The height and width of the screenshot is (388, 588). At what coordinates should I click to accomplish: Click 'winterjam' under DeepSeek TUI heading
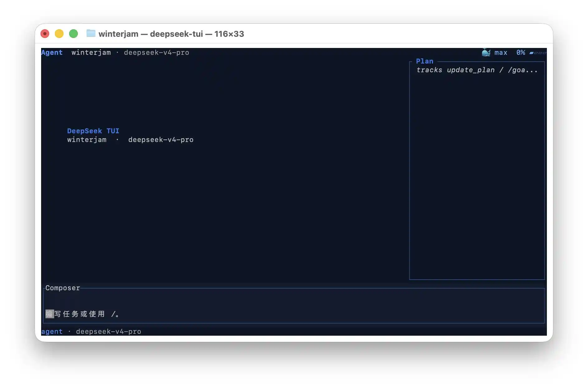tap(87, 140)
